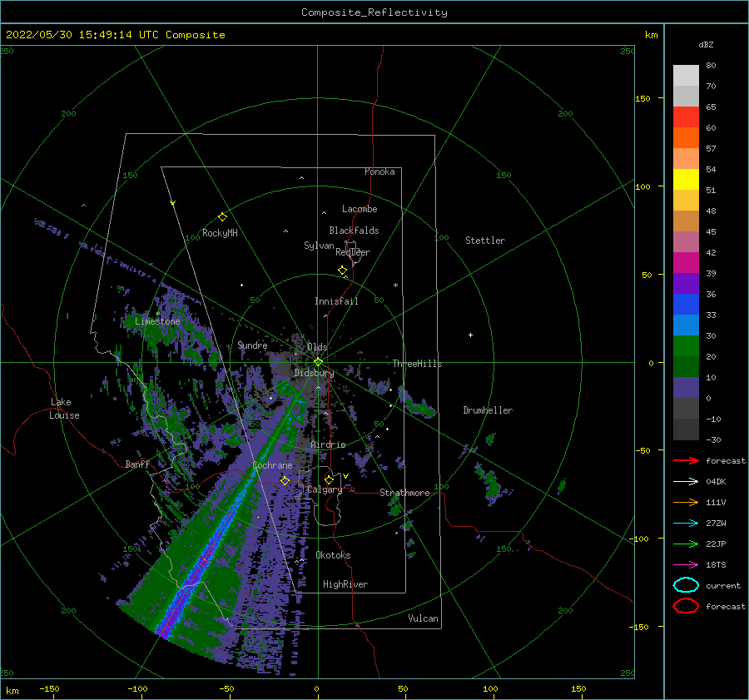The image size is (749, 700).
Task: Choose the magenta 18TS arrow legend icon
Action: click(x=686, y=565)
